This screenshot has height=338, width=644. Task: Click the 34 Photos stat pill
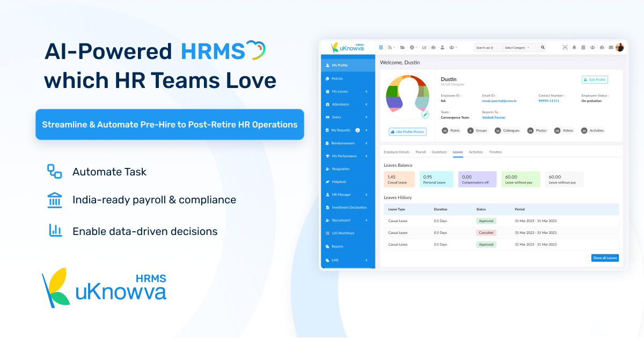pyautogui.click(x=538, y=130)
